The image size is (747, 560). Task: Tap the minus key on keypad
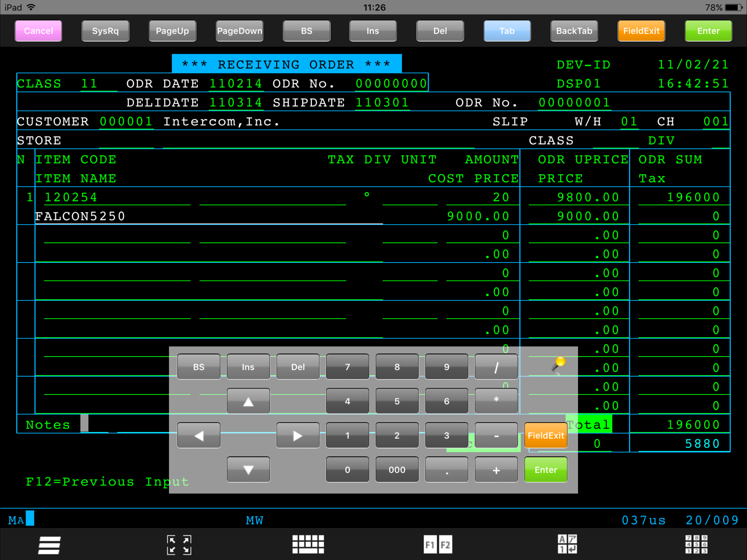coord(496,435)
